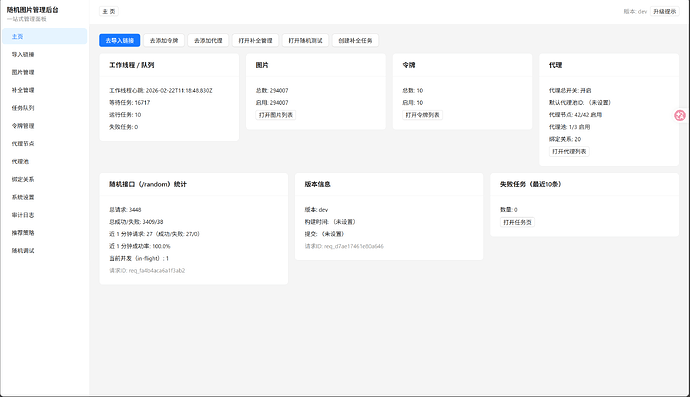Open 审计日志 in the sidebar
The width and height of the screenshot is (690, 397).
click(44, 215)
